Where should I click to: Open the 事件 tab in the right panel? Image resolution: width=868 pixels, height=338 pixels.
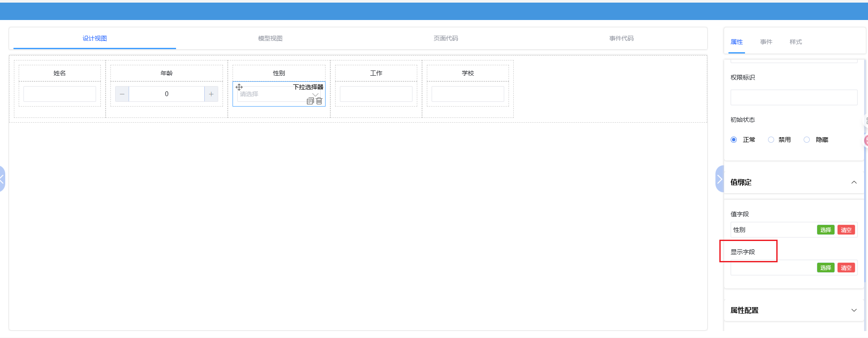click(x=766, y=42)
